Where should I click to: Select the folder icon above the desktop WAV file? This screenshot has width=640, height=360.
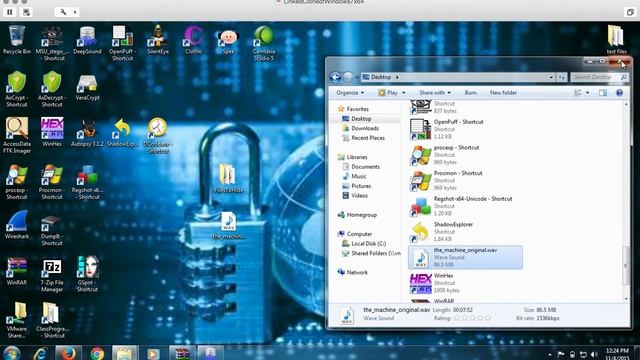coord(229,178)
